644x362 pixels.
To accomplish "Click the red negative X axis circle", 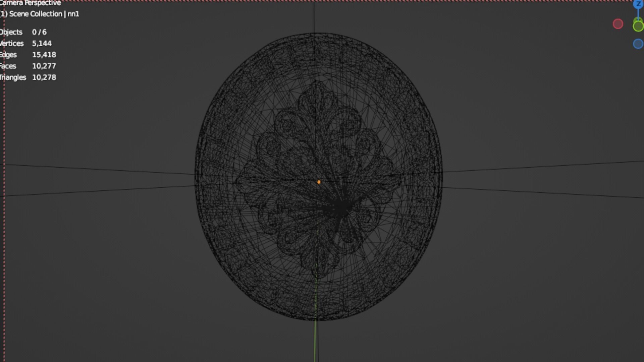I will point(618,24).
